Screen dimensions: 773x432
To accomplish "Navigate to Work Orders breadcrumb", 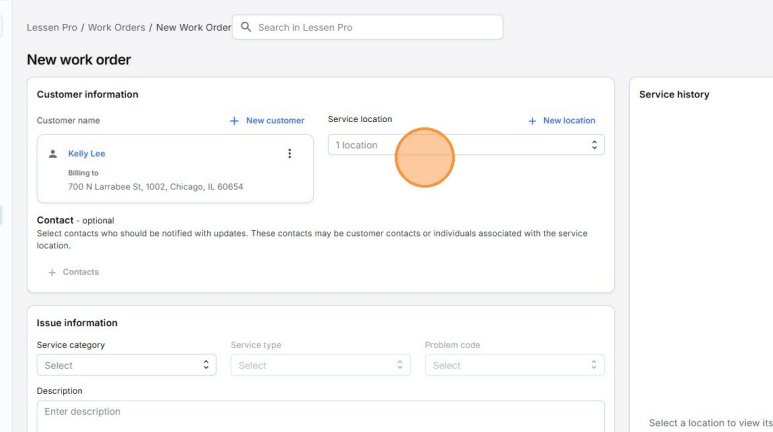I will tap(117, 27).
